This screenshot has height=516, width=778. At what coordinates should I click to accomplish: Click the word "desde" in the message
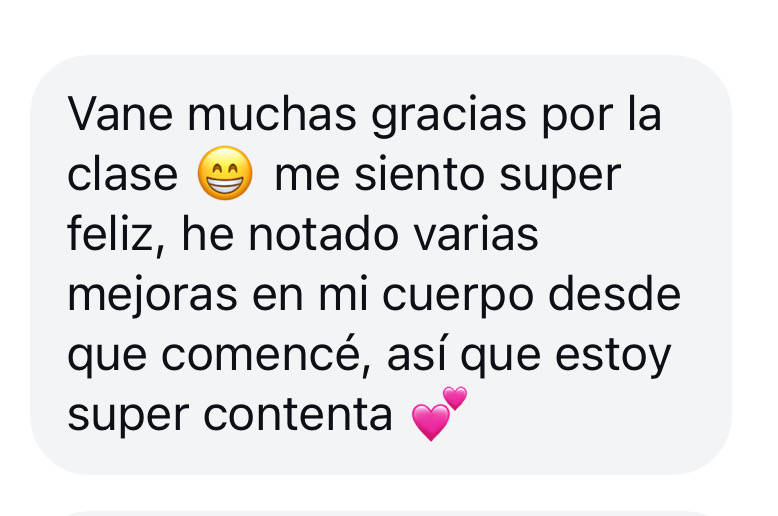(614, 295)
